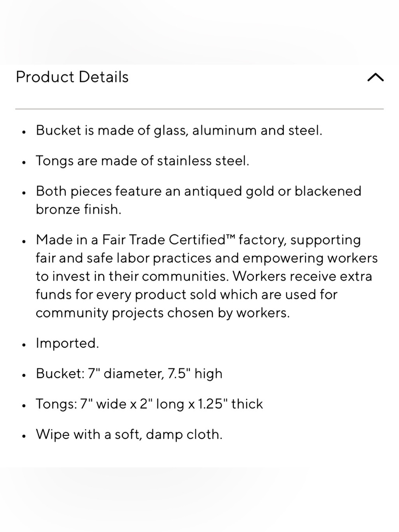
Task: Select the 'Bucket is made of glass' line
Action: [179, 131]
